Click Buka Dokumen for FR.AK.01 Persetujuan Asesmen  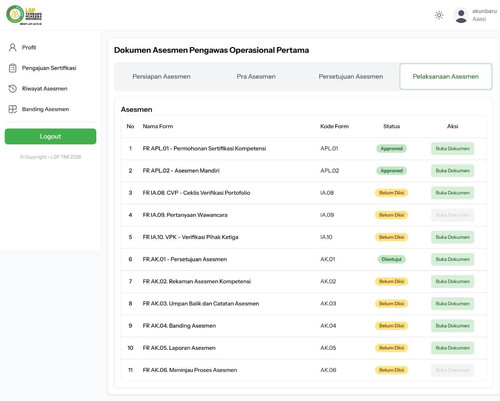point(452,259)
